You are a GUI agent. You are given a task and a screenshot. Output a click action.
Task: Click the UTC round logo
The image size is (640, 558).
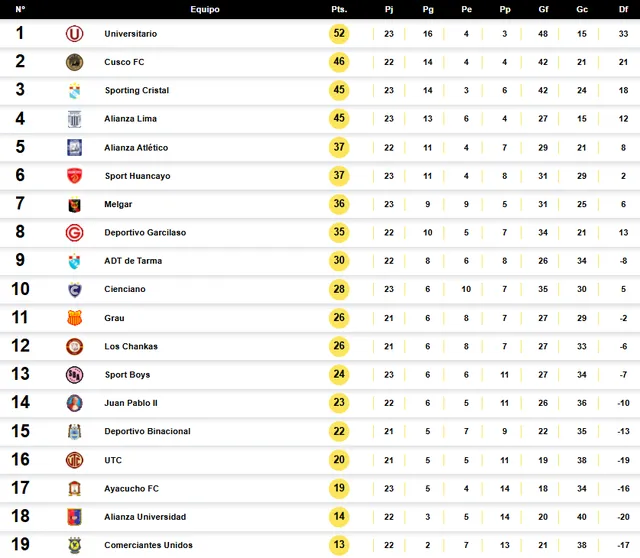(74, 460)
